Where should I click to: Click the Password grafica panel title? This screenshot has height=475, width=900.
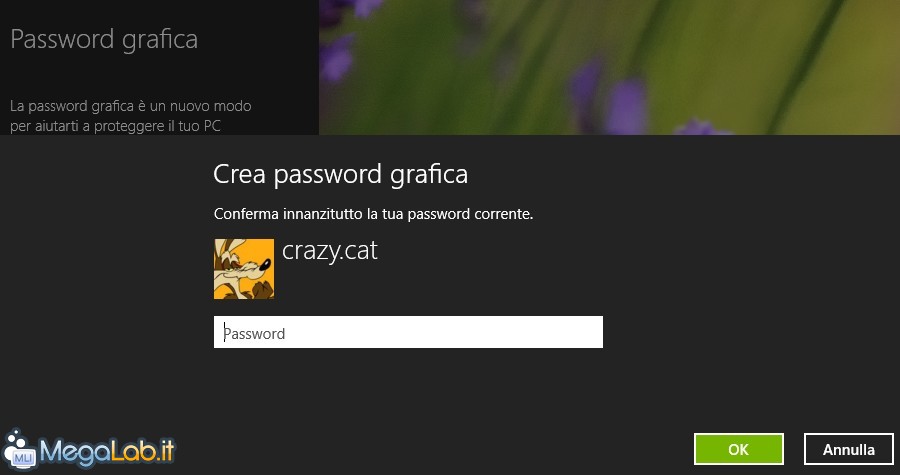[104, 40]
